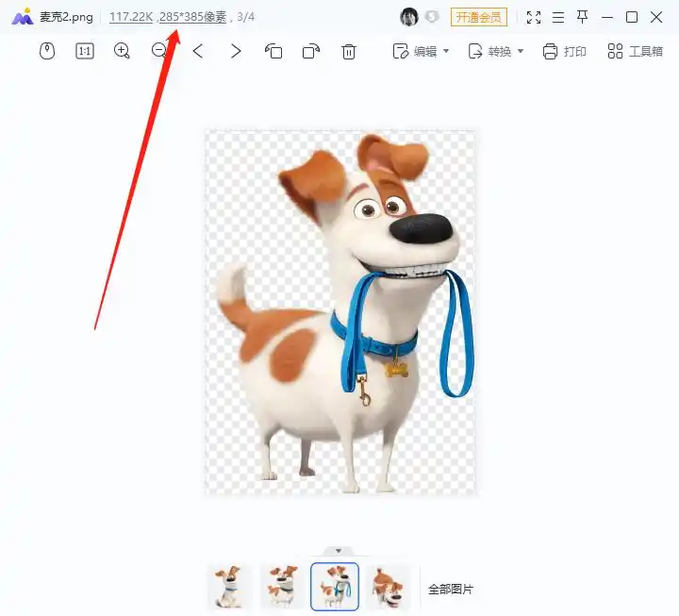Open the 工具箱 toolbox

[636, 51]
